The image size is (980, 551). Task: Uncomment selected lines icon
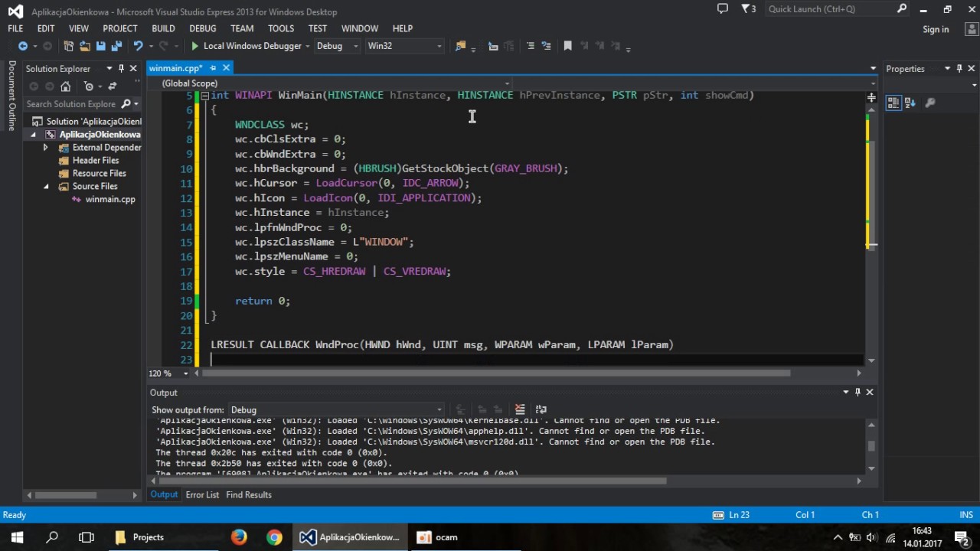click(545, 46)
